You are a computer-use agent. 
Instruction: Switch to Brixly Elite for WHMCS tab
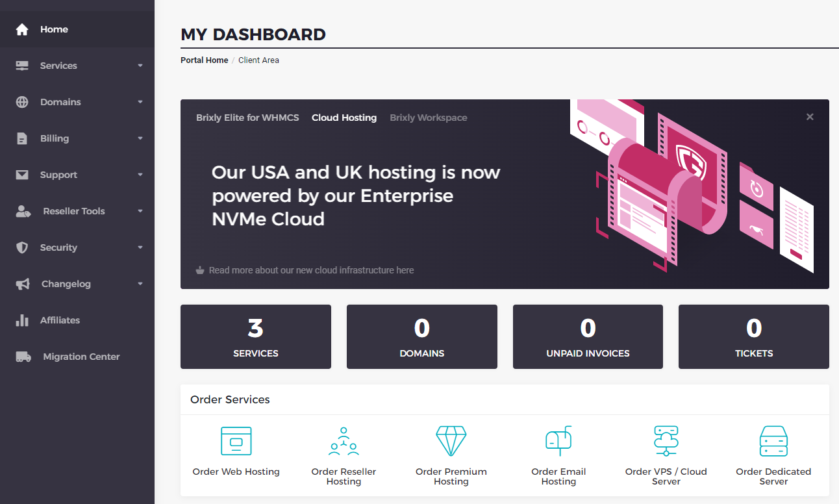click(x=247, y=118)
